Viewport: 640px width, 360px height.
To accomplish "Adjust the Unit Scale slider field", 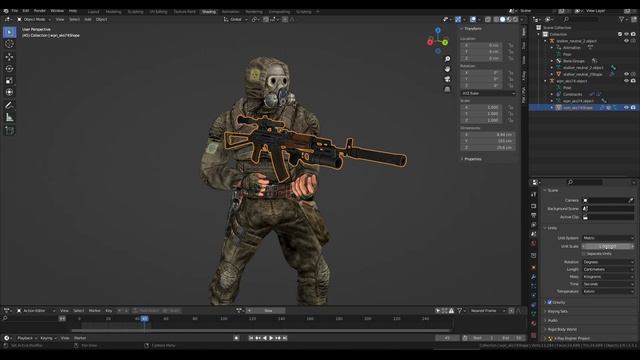I will 608,247.
